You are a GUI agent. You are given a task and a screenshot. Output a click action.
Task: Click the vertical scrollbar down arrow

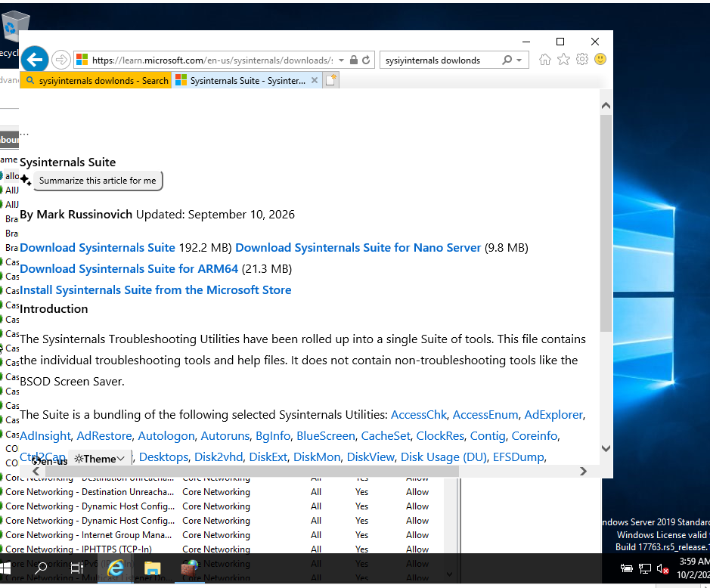pos(606,449)
